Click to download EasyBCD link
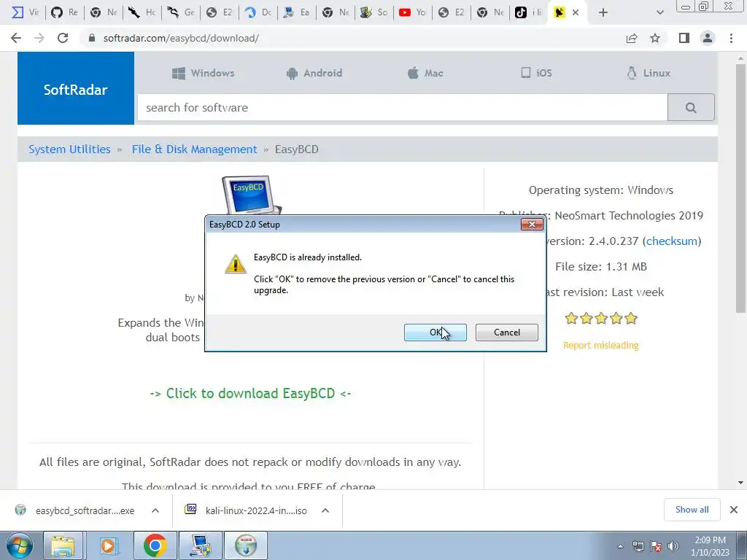The height and width of the screenshot is (560, 747). click(251, 393)
